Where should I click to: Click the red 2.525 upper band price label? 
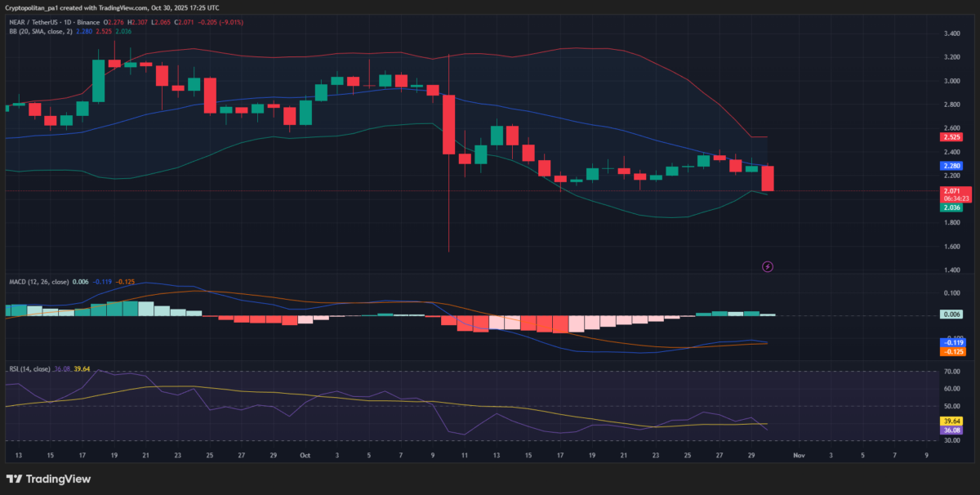pyautogui.click(x=950, y=137)
